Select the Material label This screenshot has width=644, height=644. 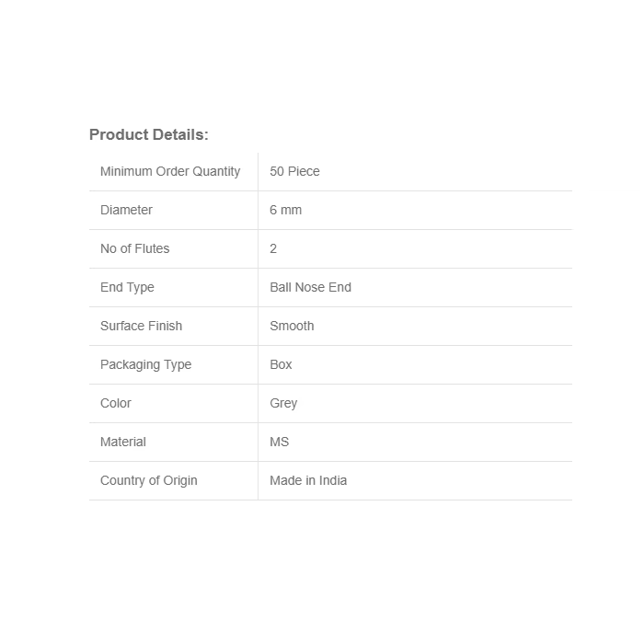[123, 442]
